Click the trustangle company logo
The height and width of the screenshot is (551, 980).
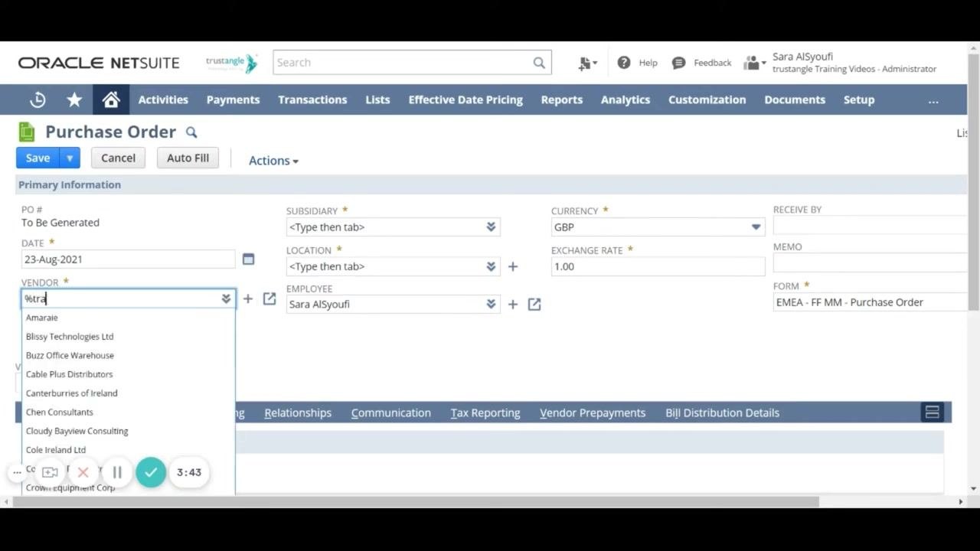(232, 63)
